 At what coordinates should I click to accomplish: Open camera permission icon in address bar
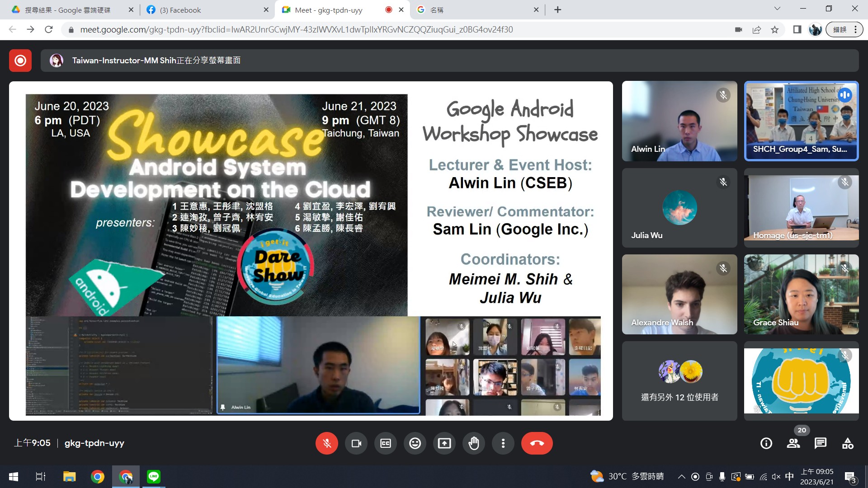[x=739, y=30]
